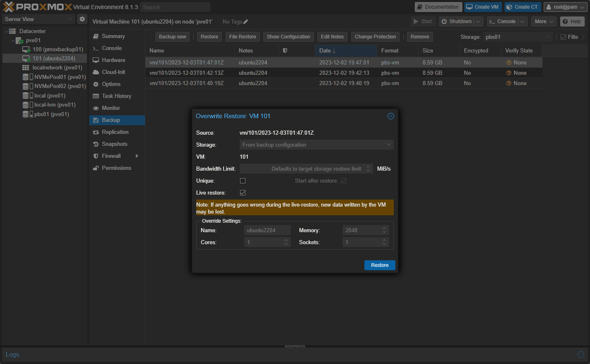Image resolution: width=590 pixels, height=364 pixels.
Task: Uncheck the Live restore checkbox
Action: (x=243, y=193)
